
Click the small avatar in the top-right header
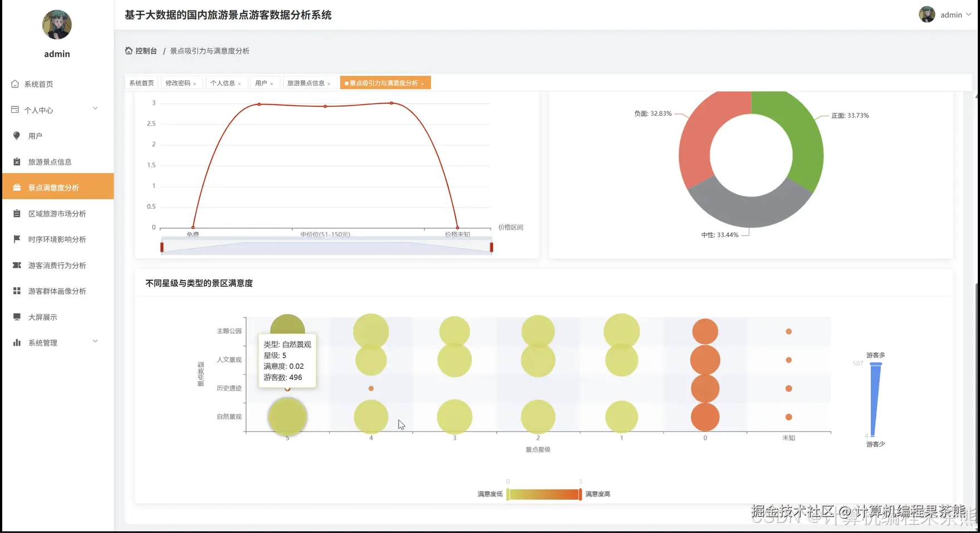pyautogui.click(x=927, y=14)
